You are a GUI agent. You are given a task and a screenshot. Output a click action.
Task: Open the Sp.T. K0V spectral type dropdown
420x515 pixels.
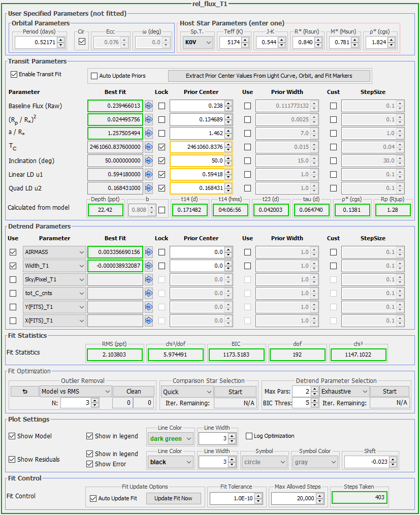pos(198,43)
